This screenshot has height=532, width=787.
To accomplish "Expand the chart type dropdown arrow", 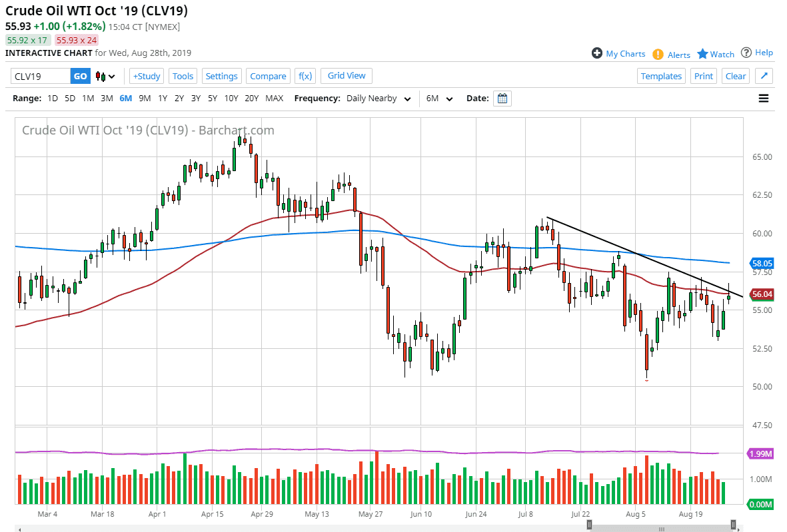I will [111, 76].
